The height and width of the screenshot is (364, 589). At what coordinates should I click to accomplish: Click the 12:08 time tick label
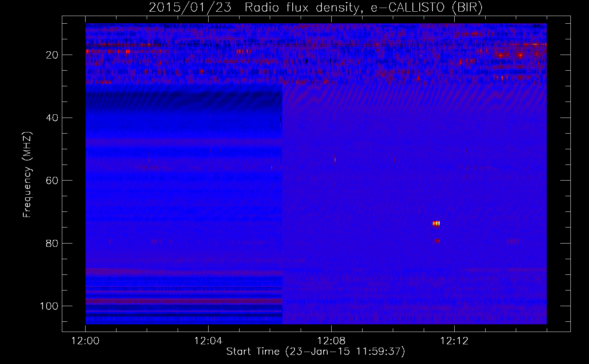pos(331,341)
